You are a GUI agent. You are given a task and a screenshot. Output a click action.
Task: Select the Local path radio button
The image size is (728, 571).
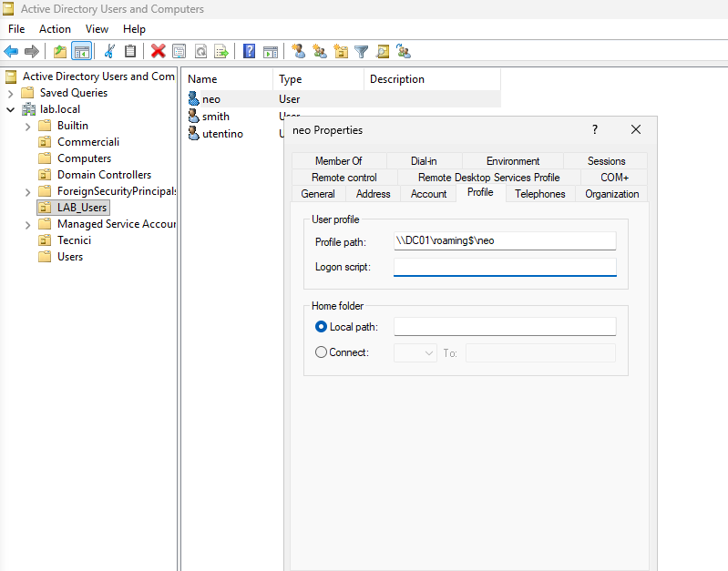tap(321, 327)
